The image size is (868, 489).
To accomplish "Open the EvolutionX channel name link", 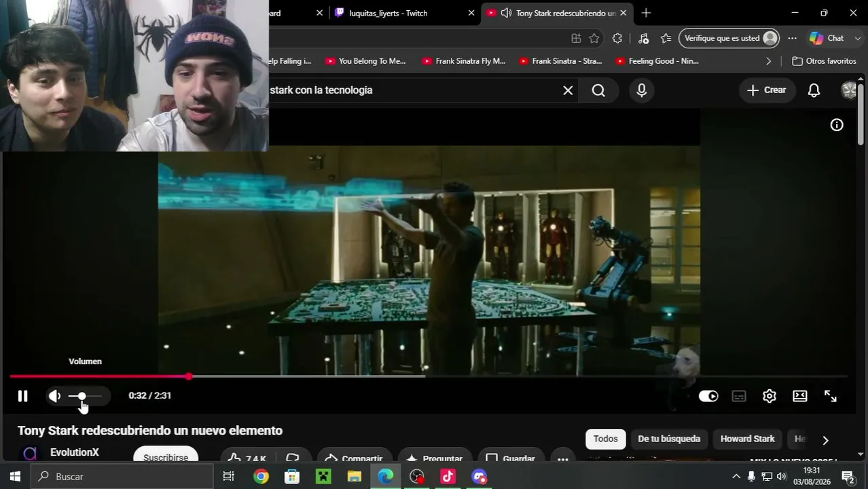I will point(75,452).
